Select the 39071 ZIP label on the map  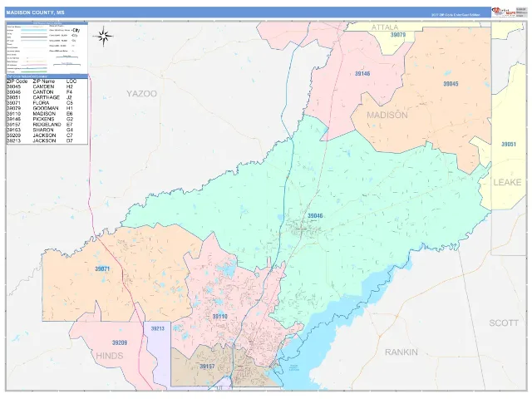tap(102, 268)
